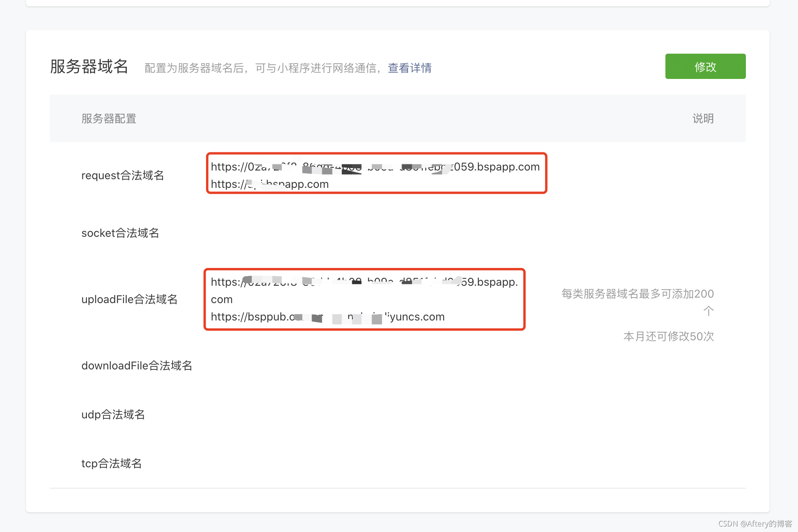Click the first request合法域名 bspapp.com URL

click(x=375, y=167)
